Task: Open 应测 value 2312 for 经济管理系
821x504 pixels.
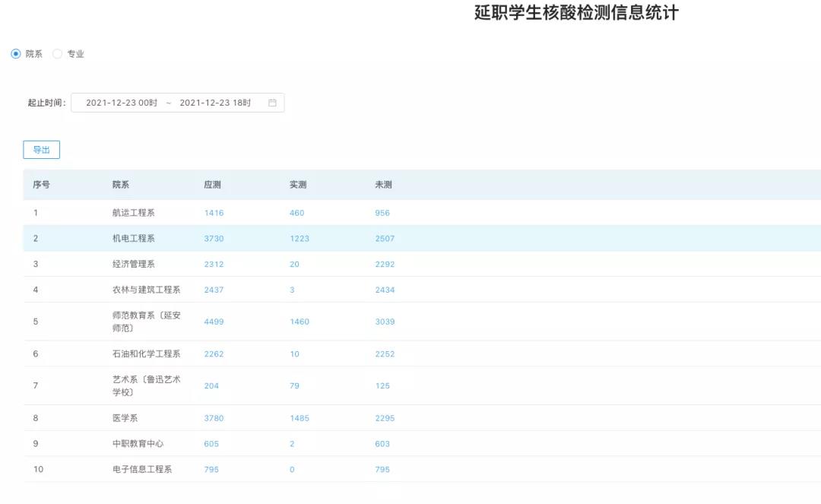Action: click(x=214, y=264)
